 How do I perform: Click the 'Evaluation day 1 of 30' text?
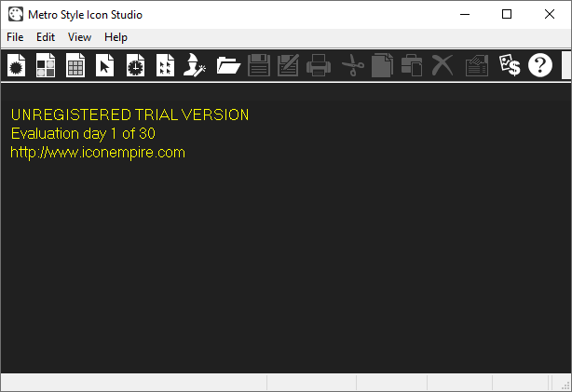83,134
